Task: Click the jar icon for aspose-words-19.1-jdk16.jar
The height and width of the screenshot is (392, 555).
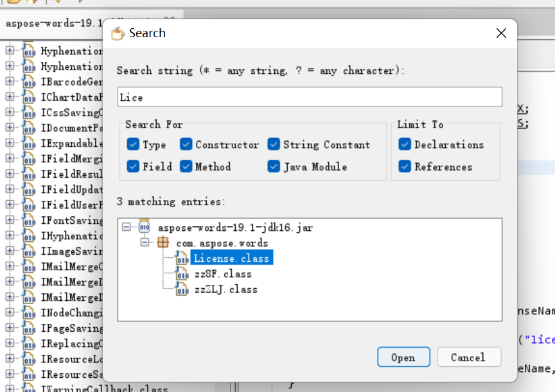Action: (x=144, y=226)
